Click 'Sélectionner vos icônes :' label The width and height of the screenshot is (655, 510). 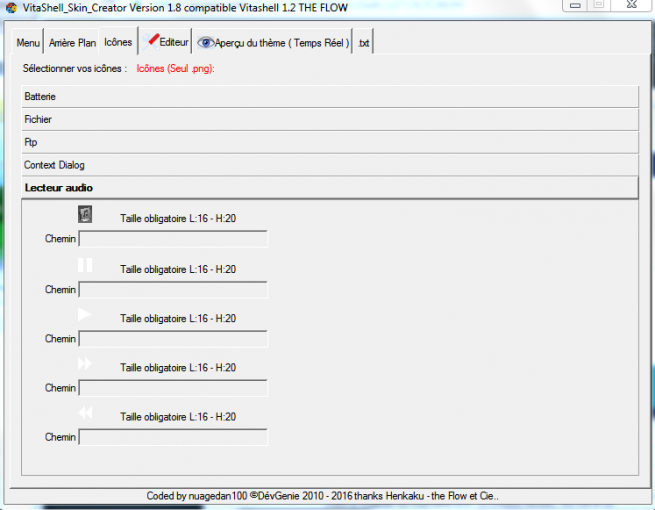tap(75, 69)
